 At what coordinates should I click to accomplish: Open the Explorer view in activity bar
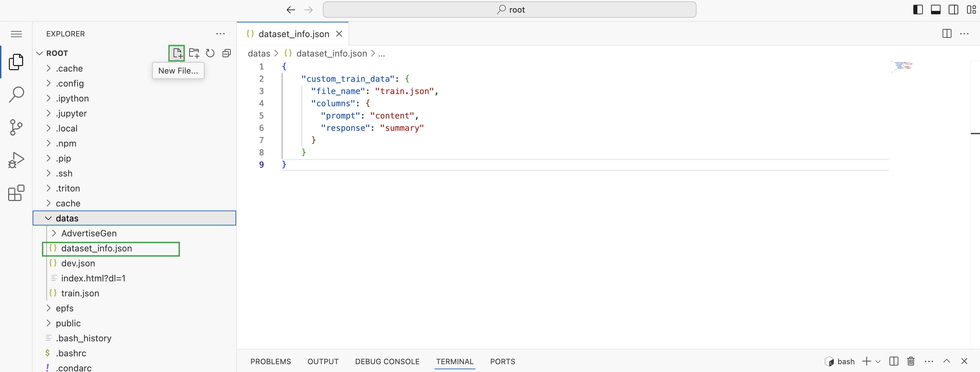click(16, 62)
